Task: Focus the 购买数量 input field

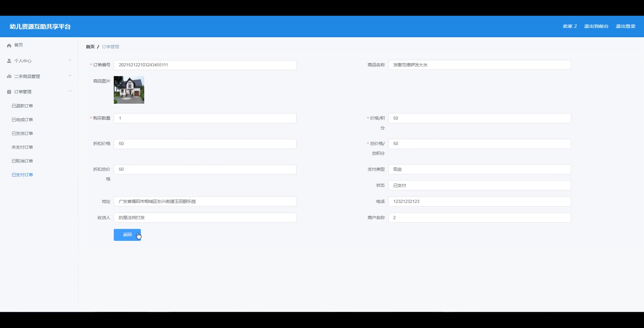Action: click(205, 118)
